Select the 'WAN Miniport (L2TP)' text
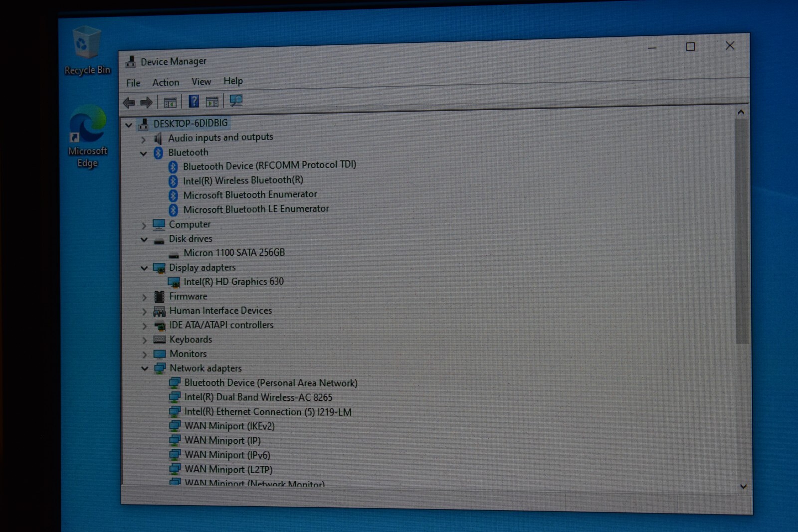This screenshot has width=798, height=532. coord(228,470)
